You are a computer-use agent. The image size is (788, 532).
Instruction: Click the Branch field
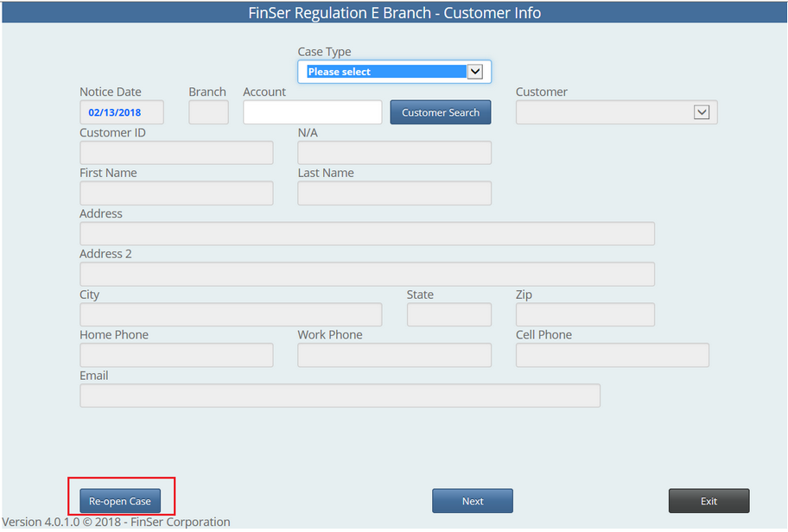(208, 112)
